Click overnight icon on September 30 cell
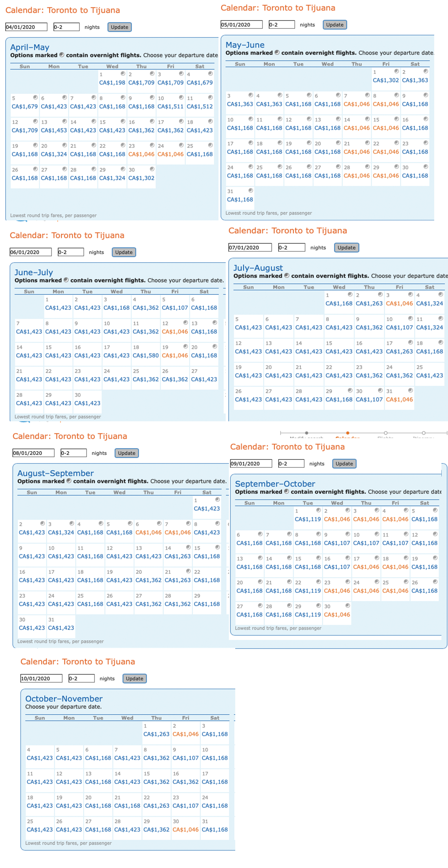 (x=347, y=606)
